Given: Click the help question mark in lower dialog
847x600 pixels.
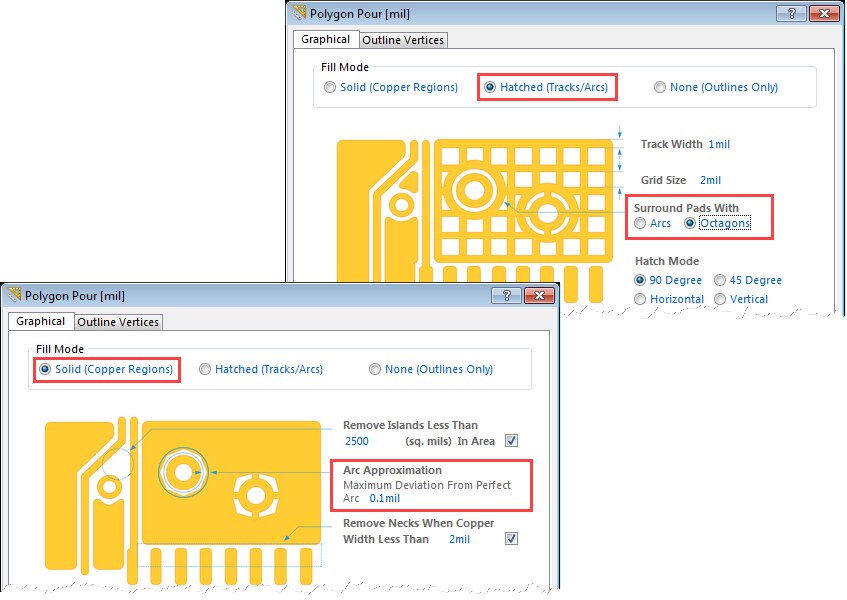Looking at the screenshot, I should [507, 296].
